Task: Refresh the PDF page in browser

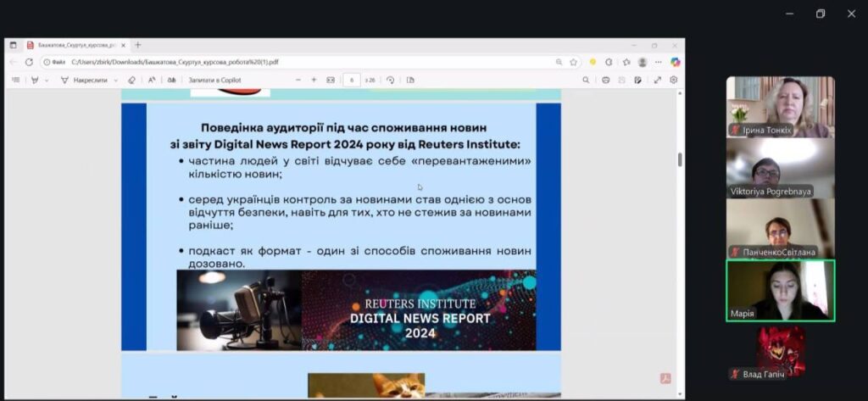Action: 29,62
